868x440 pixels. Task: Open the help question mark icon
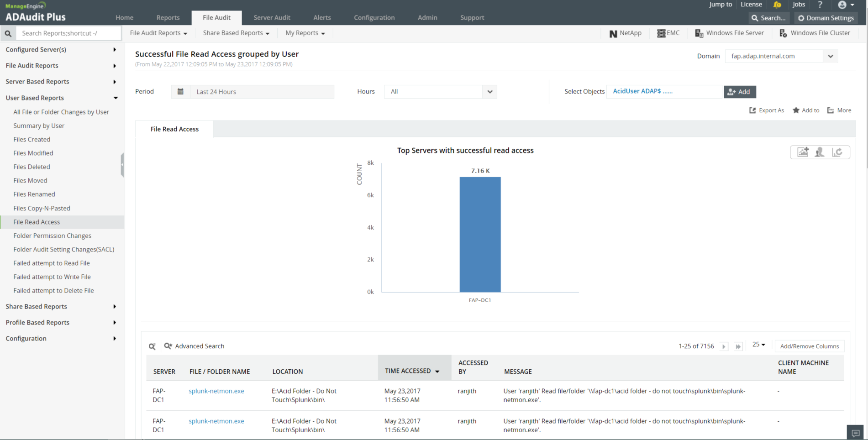(820, 5)
